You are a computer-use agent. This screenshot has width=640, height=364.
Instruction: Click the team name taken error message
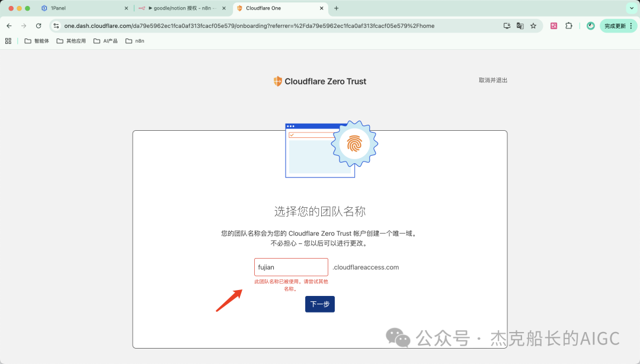click(291, 285)
